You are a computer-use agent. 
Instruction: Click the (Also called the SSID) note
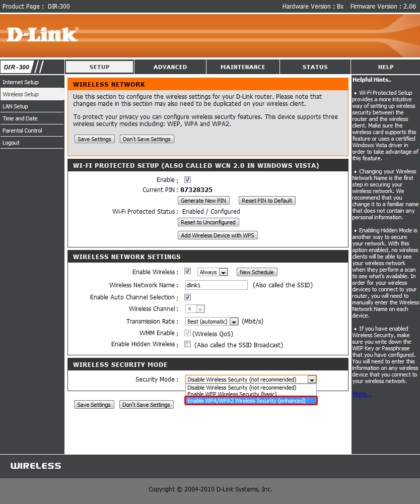[x=283, y=285]
